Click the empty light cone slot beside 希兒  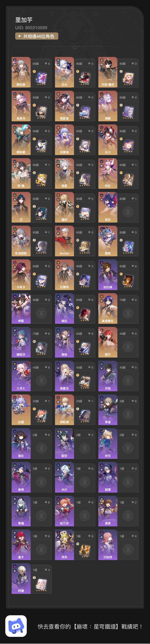[128, 212]
